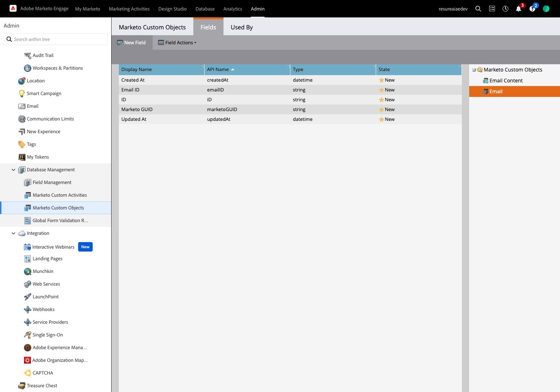The image size is (560, 392).
Task: Open the Field Actions dropdown
Action: (177, 42)
